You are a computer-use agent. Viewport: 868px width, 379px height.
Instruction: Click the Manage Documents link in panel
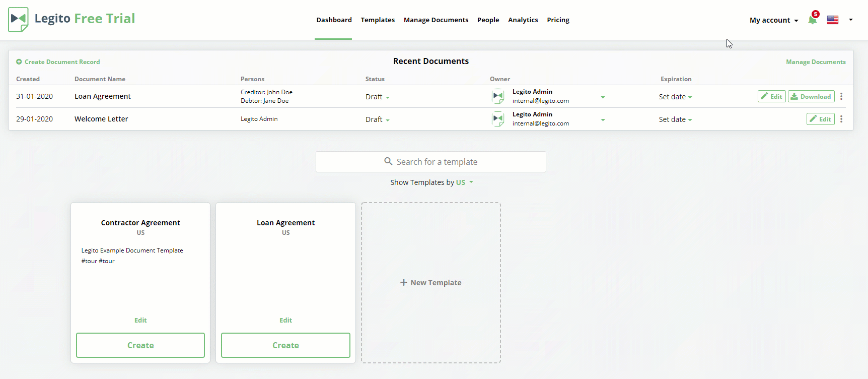click(x=816, y=62)
